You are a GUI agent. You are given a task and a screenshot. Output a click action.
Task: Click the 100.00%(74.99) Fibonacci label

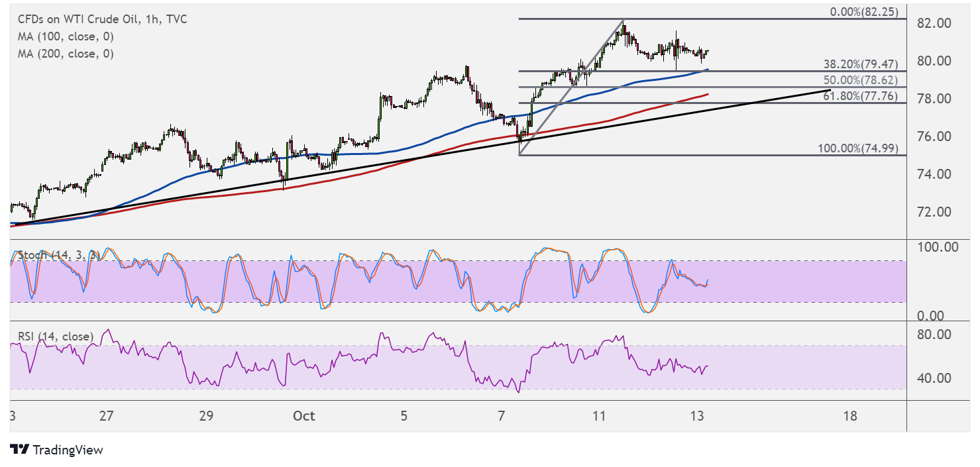[x=858, y=148]
